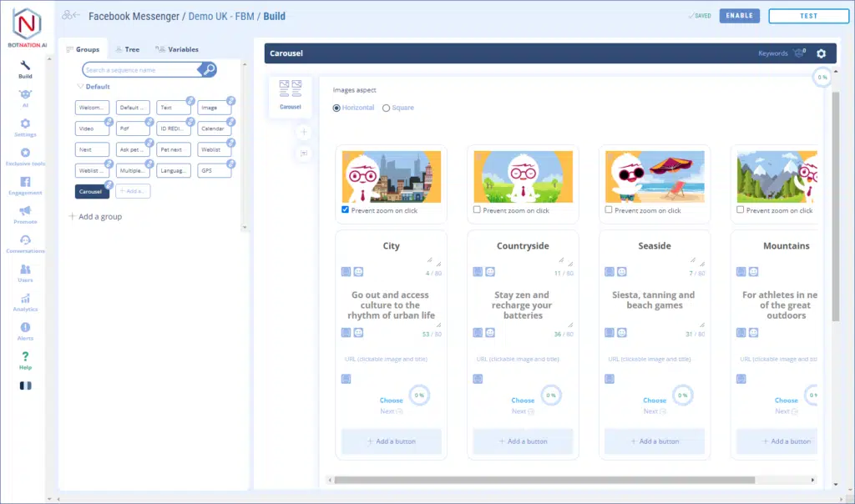Open the Build section in sidebar
The height and width of the screenshot is (504, 855).
coord(25,68)
